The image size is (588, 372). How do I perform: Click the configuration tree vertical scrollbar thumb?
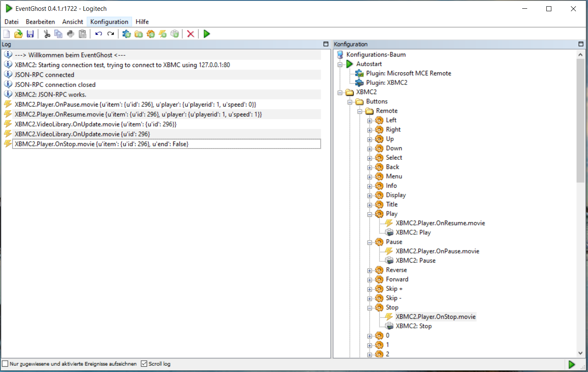581,121
